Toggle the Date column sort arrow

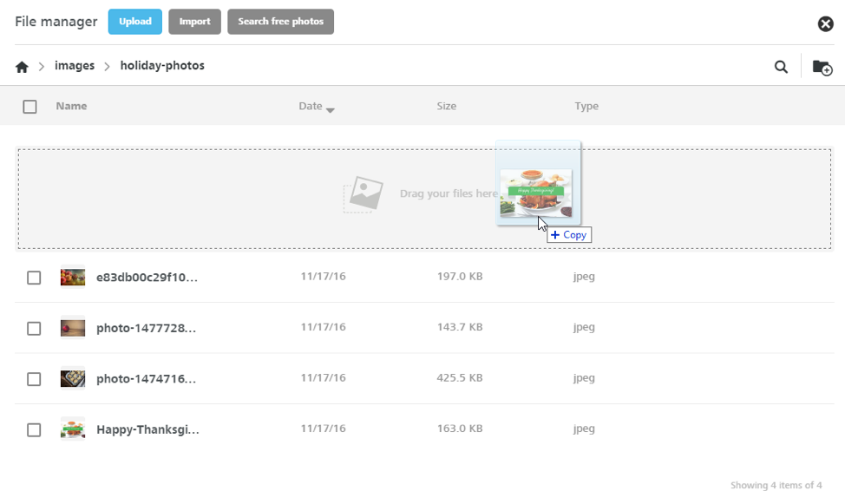[x=331, y=110]
